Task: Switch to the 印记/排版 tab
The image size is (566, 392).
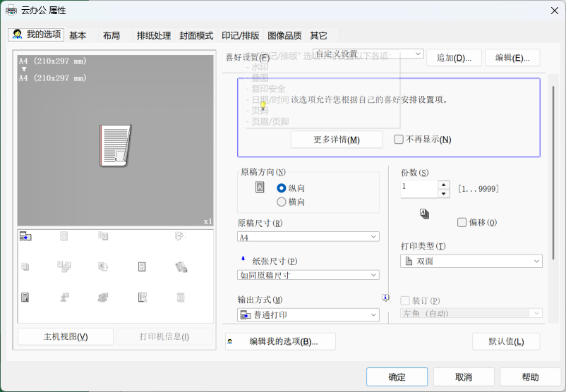Action: [x=241, y=35]
